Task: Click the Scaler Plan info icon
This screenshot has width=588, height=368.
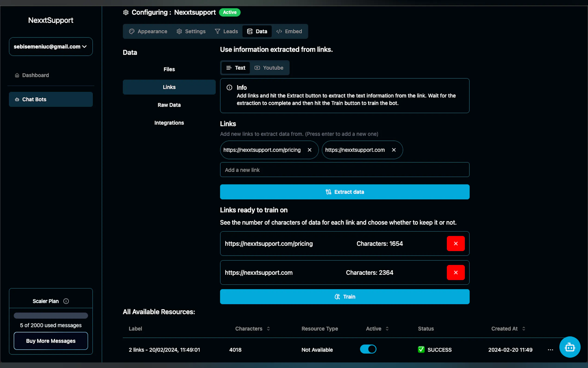Action: 66,301
